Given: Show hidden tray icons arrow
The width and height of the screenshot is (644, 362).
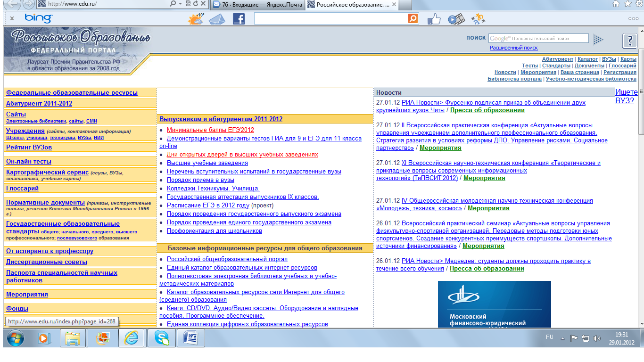Looking at the screenshot, I should pyautogui.click(x=562, y=338).
